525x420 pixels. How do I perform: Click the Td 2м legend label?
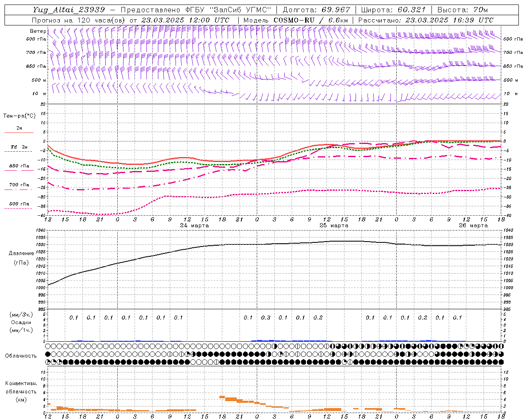[x=19, y=147]
